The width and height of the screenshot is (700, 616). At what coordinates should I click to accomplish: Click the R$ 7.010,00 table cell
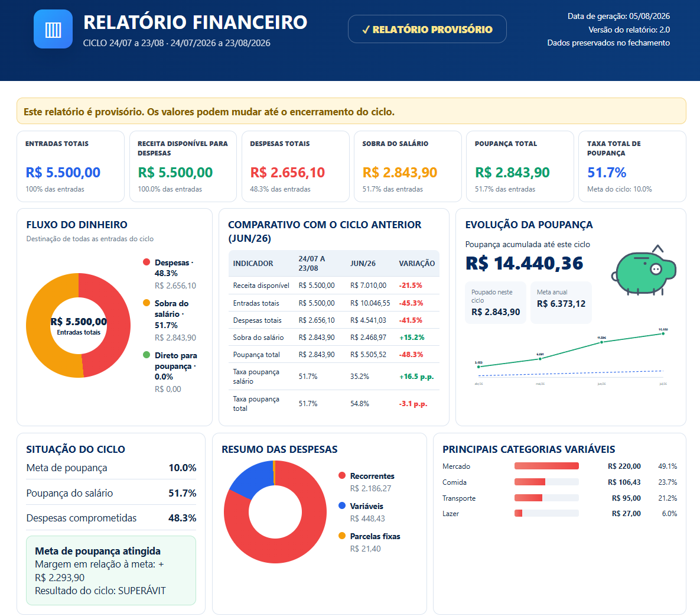368,286
